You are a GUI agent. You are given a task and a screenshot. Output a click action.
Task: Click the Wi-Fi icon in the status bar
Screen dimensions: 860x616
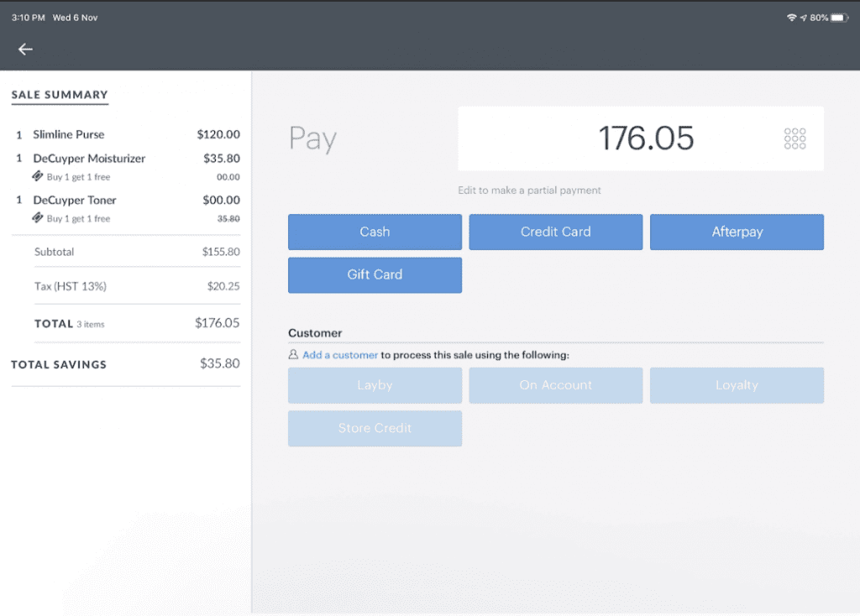click(790, 17)
